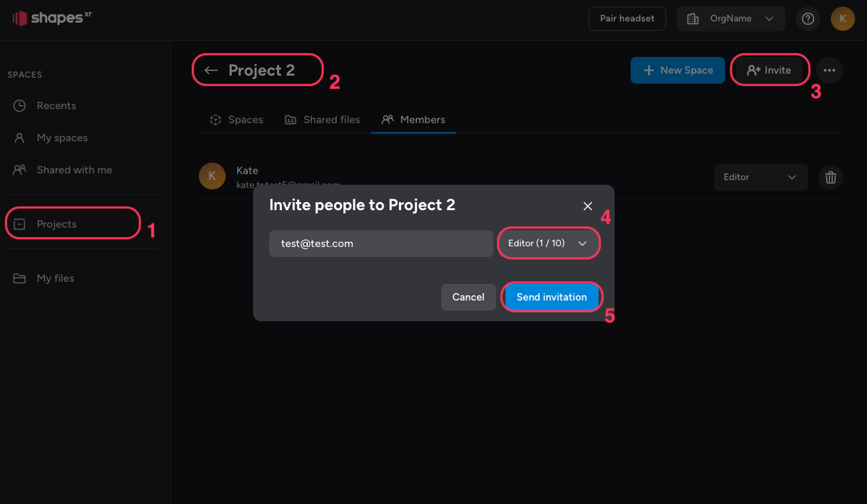Viewport: 867px width, 504px height.
Task: Open Recents in the sidebar
Action: click(56, 106)
